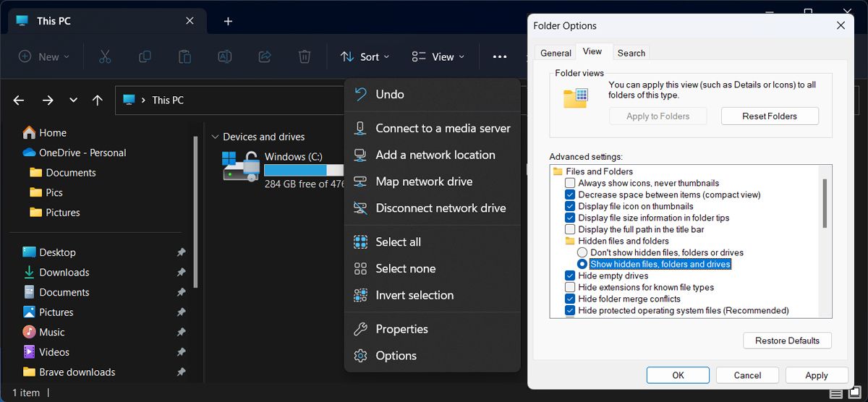Check Hide extensions for known file types
The width and height of the screenshot is (868, 402).
coord(570,287)
